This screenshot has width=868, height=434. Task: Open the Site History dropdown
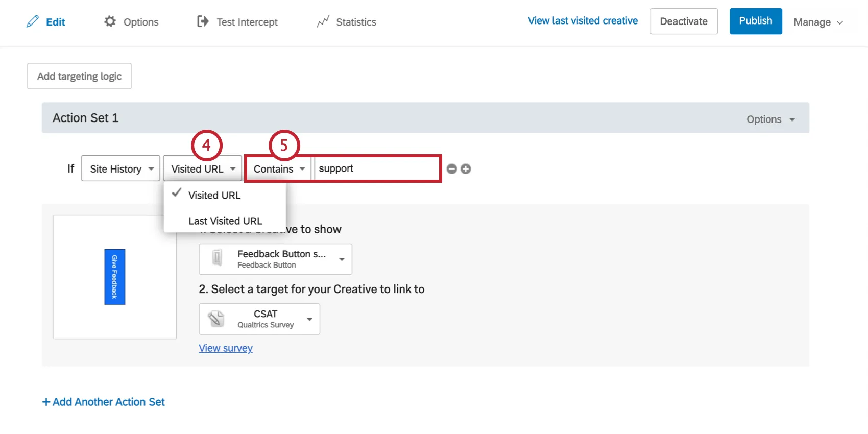pyautogui.click(x=120, y=168)
